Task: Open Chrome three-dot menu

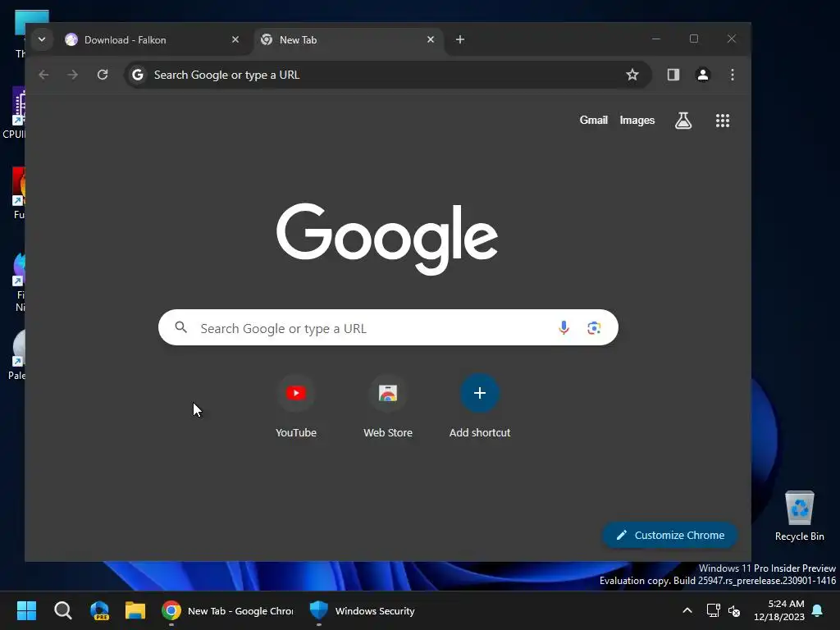Action: (x=733, y=75)
